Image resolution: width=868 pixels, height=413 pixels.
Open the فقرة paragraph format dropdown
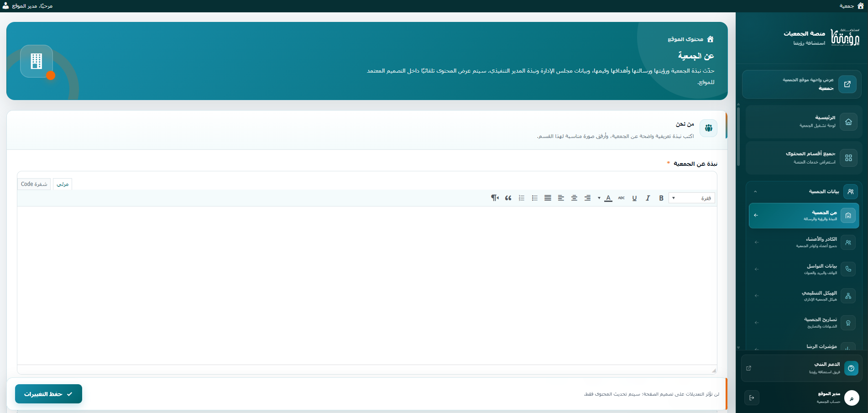point(692,198)
